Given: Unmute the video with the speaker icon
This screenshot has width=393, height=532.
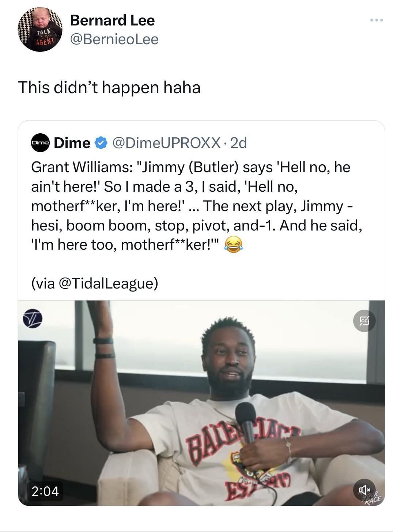Looking at the screenshot, I should pyautogui.click(x=364, y=489).
